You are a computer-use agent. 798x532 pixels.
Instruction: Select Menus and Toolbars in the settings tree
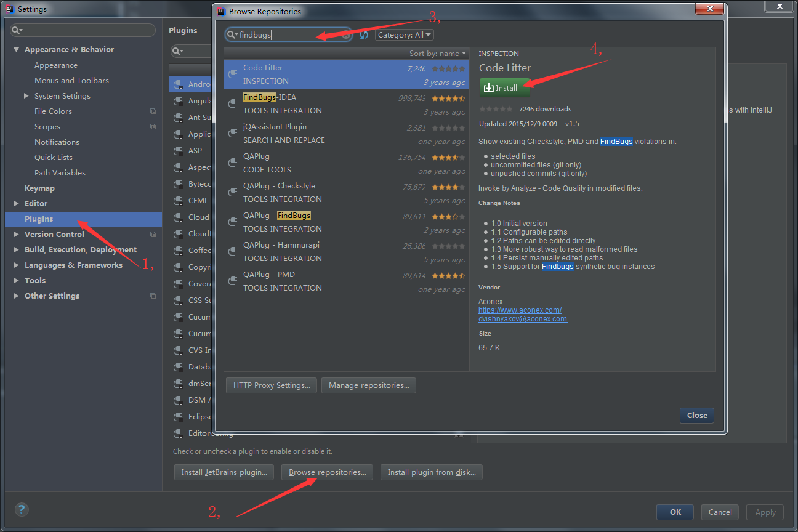click(x=71, y=81)
